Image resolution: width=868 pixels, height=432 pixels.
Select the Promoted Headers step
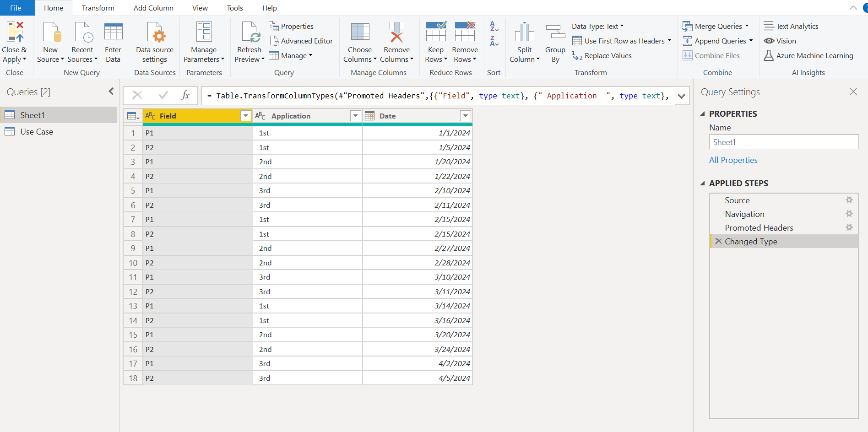(x=784, y=227)
